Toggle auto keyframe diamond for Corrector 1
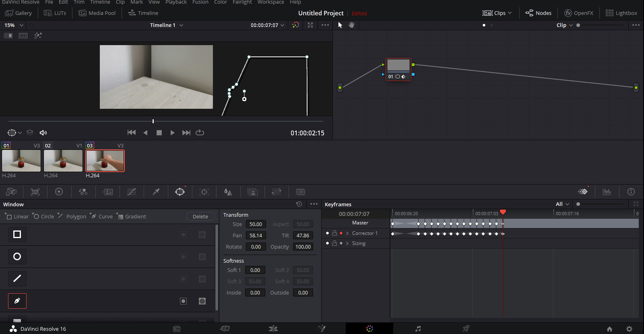 (341, 233)
